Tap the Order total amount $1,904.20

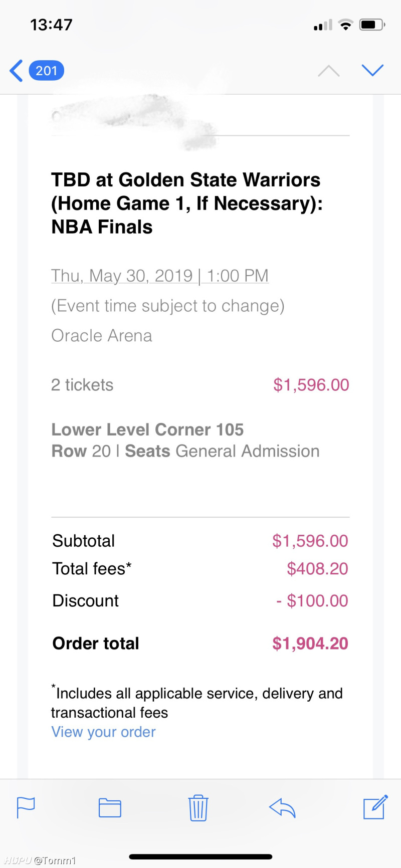tap(310, 643)
